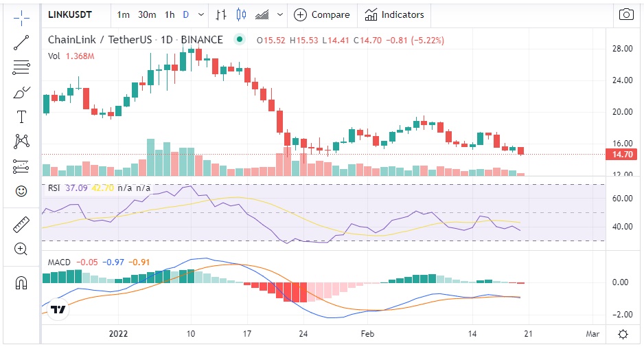
Task: Select the trend line drawing tool
Action: (x=21, y=43)
